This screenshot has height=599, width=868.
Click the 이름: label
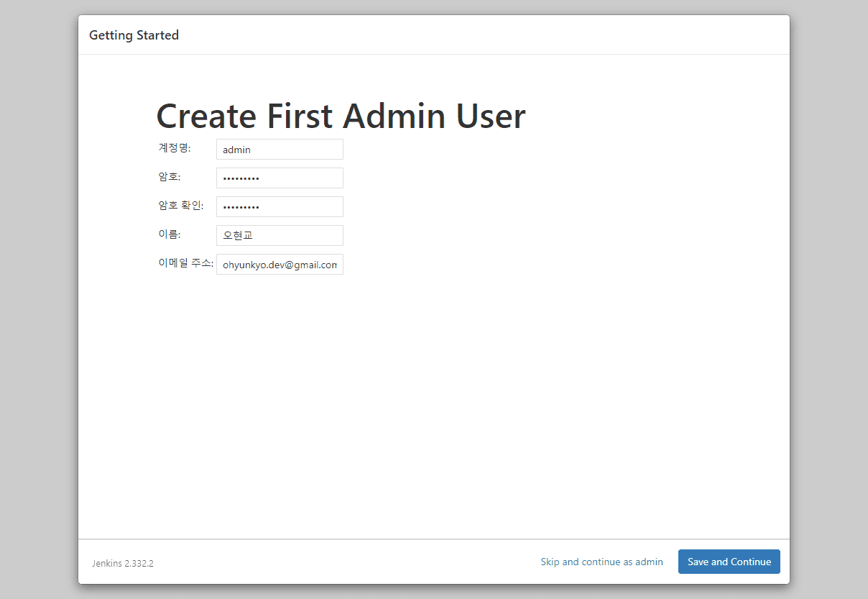(170, 234)
